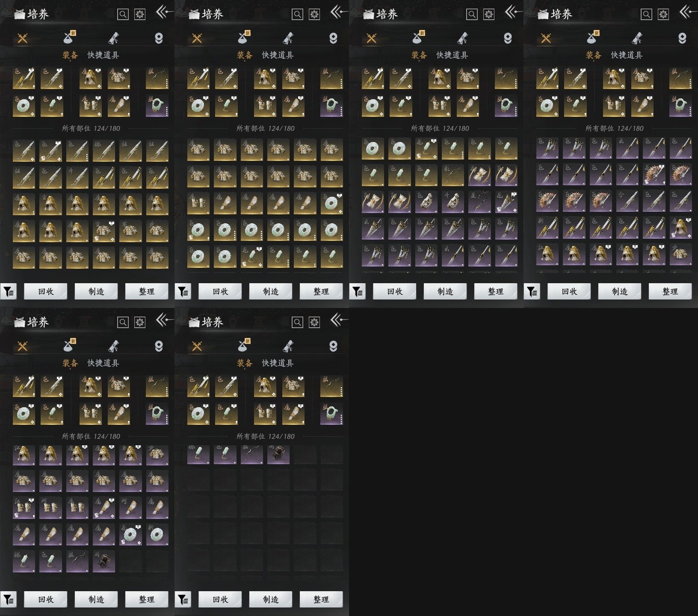This screenshot has height=616, width=698.
Task: Select the medal category icon in the jade-rings-first panel
Action: 508,38
